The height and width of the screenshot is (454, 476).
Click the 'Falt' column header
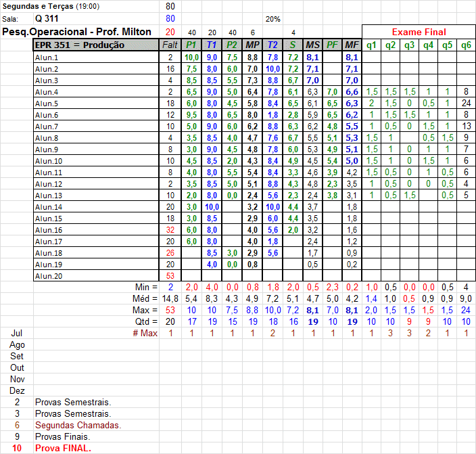[170, 45]
